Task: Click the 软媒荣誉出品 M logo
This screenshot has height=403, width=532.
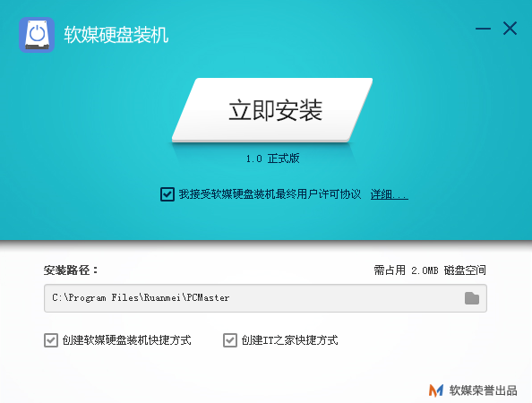Action: [x=436, y=390]
